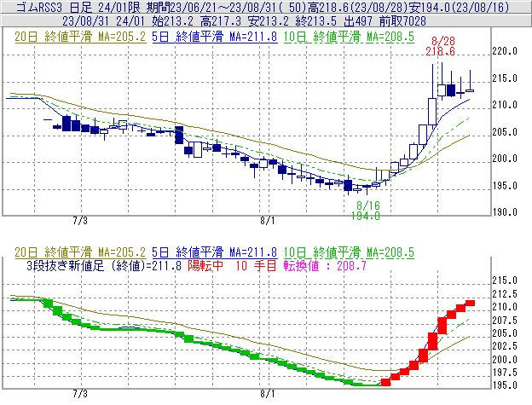Click the 197.5 axis label on the lower chart
This screenshot has width=532, height=405.
click(505, 373)
